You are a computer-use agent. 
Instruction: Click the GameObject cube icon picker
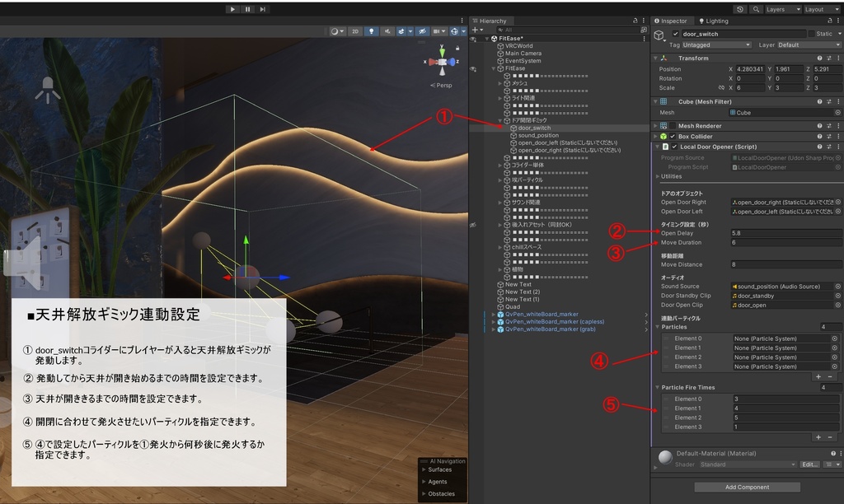(659, 35)
